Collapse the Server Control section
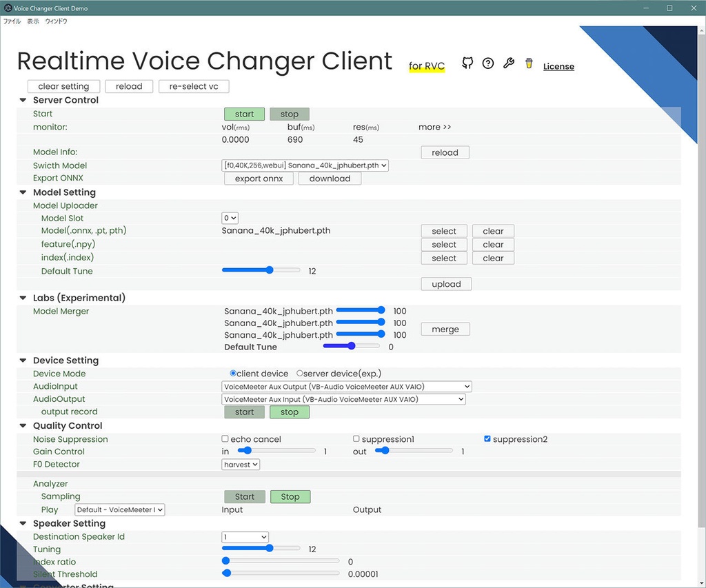The width and height of the screenshot is (706, 588). click(23, 100)
